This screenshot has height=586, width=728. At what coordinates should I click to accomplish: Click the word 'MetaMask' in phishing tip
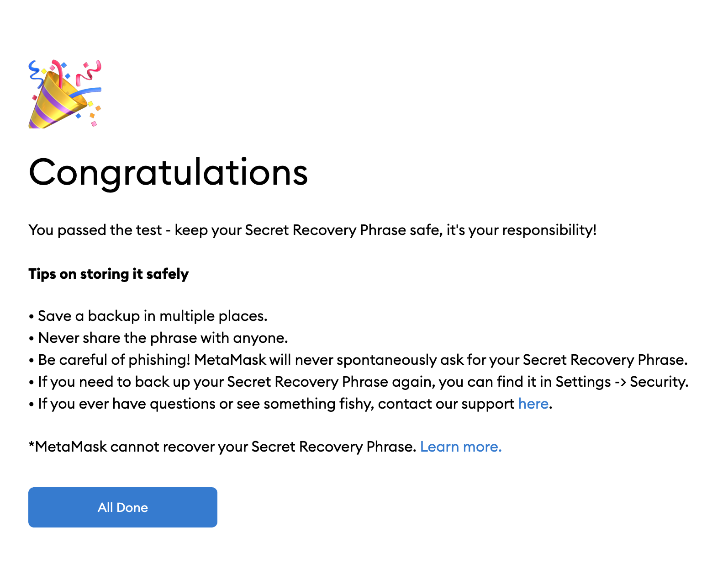click(230, 360)
